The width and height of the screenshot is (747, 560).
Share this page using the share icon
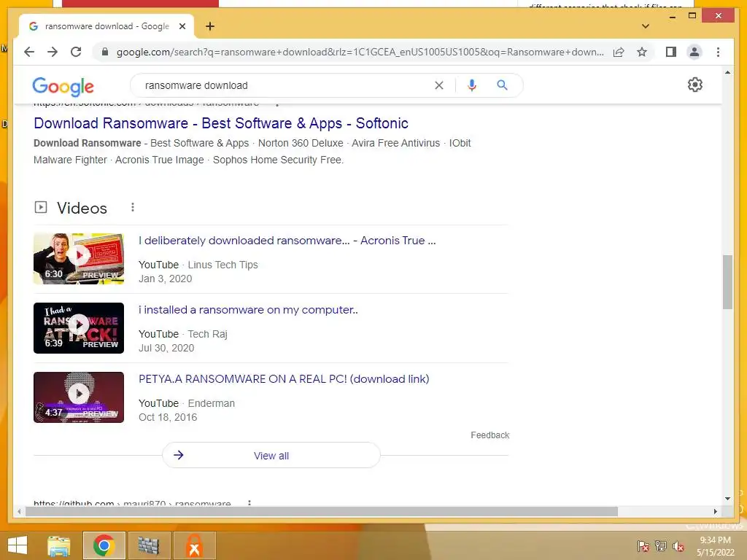(x=619, y=52)
